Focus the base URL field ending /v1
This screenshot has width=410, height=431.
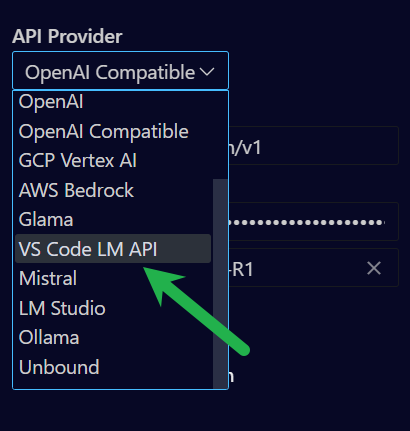[314, 145]
